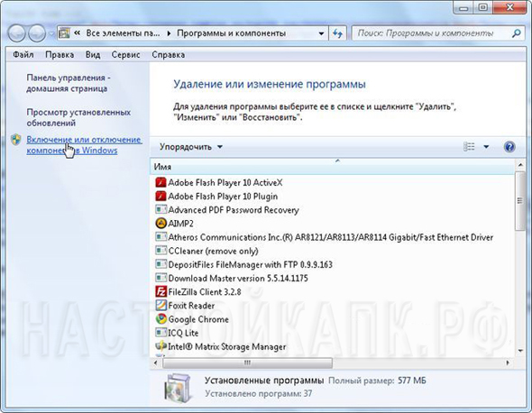Viewport: 532px width, 413px height.
Task: Sort the list by the Имя column header
Action: pyautogui.click(x=332, y=167)
